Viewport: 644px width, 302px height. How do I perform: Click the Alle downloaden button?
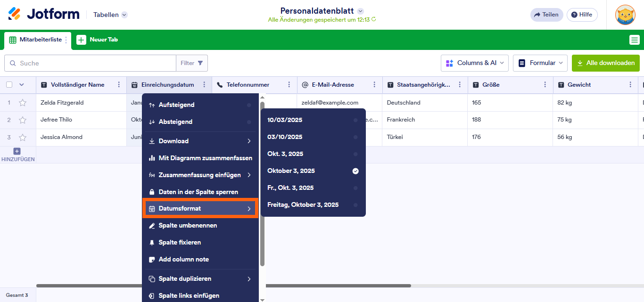[606, 63]
